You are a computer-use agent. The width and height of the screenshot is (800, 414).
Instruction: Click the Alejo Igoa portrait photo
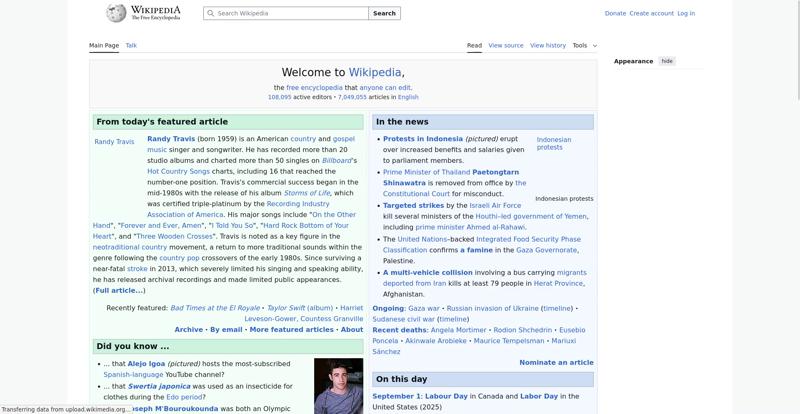(338, 386)
